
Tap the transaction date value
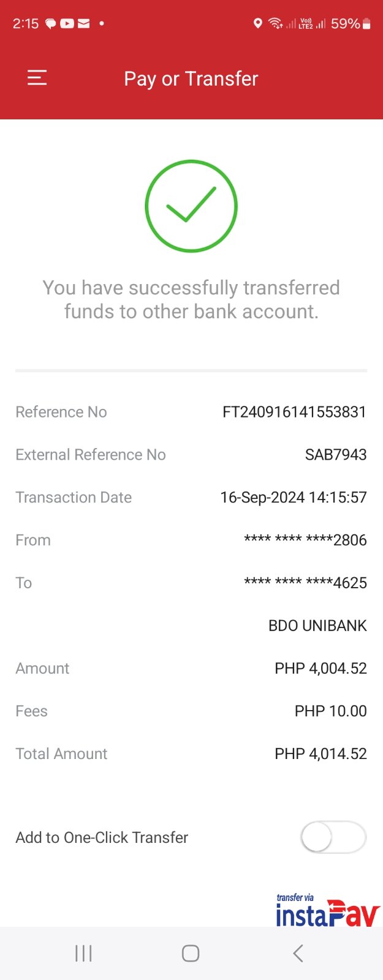click(x=293, y=498)
